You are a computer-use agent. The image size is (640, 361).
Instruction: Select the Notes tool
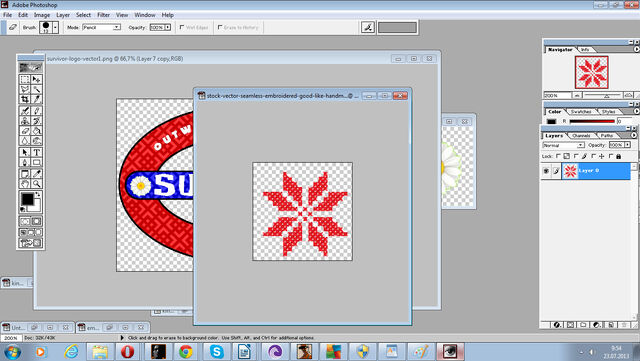tap(25, 174)
